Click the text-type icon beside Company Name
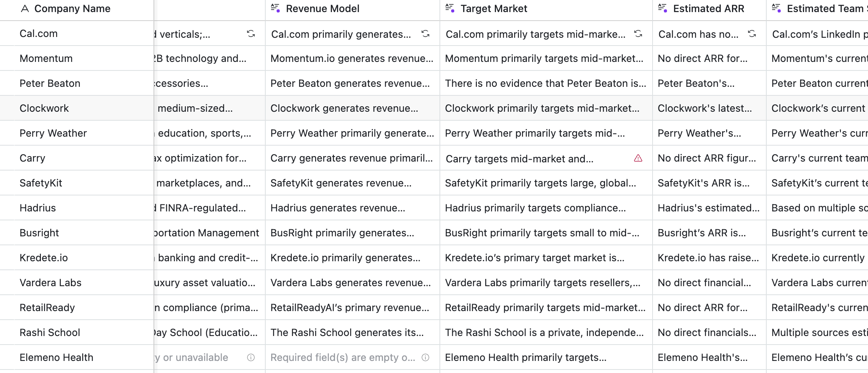868x373 pixels. click(25, 9)
